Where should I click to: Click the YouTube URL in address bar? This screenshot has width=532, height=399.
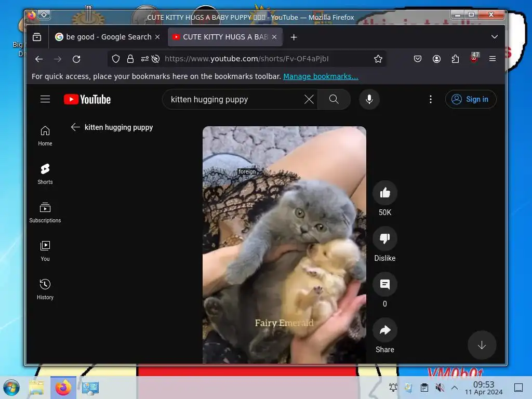pos(247,59)
